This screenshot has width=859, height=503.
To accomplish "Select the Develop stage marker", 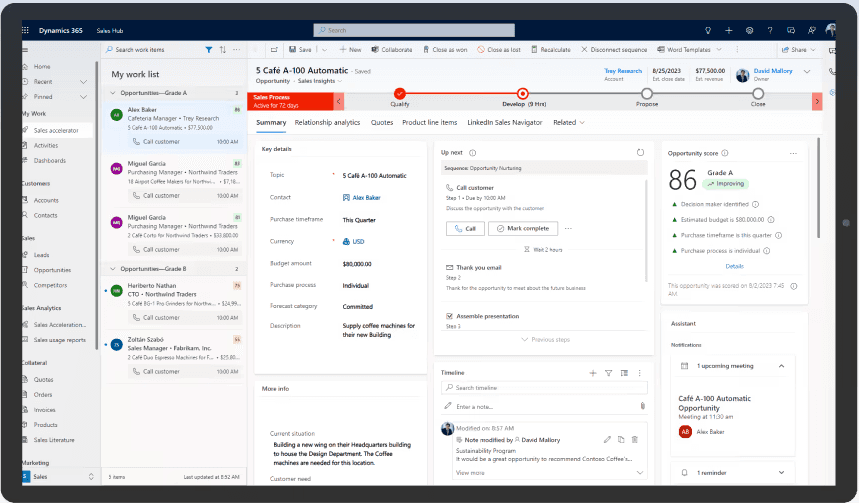I will coord(523,93).
